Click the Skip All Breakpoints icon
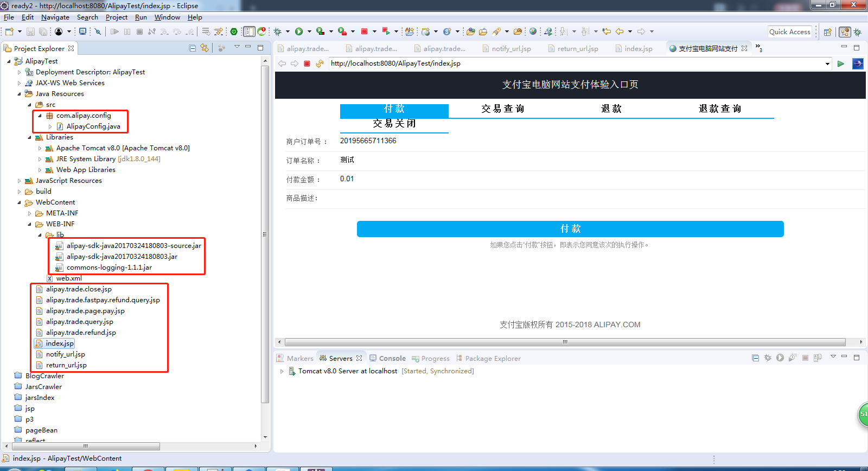 (98, 31)
